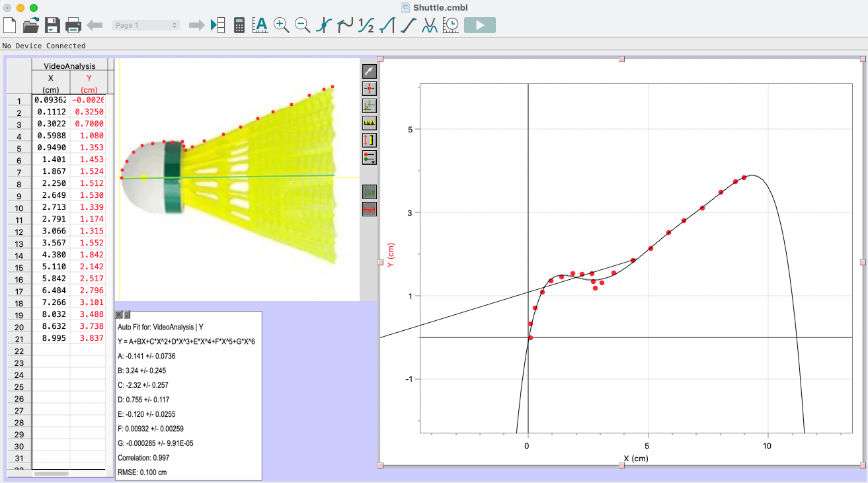Viewport: 868px width, 483px height.
Task: Open the Page 1 page selector dropdown
Action: (146, 25)
